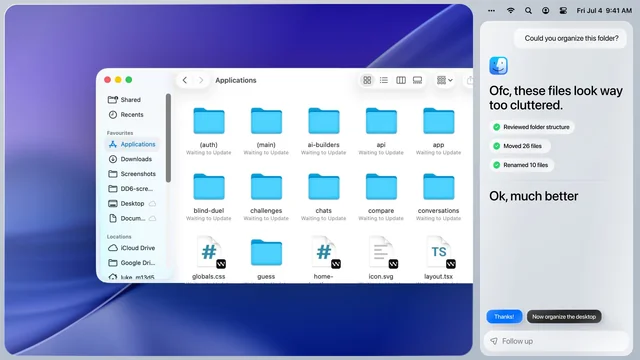Click the Applications window title

click(x=236, y=80)
